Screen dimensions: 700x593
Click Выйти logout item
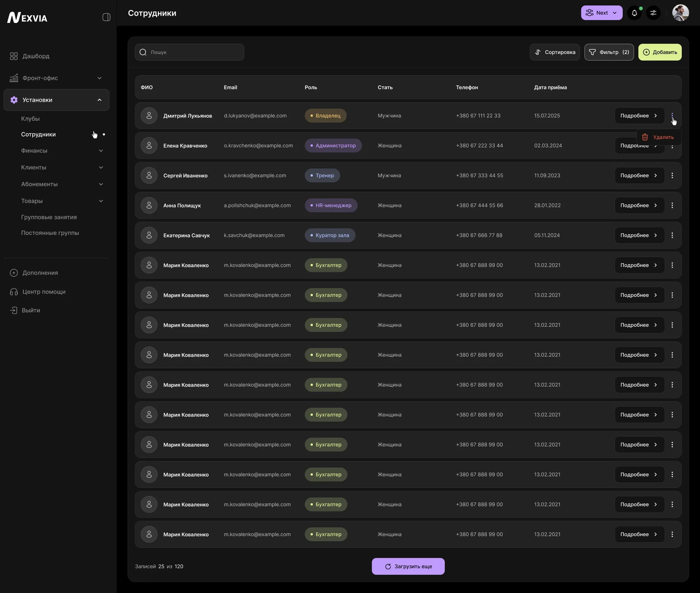coord(31,310)
